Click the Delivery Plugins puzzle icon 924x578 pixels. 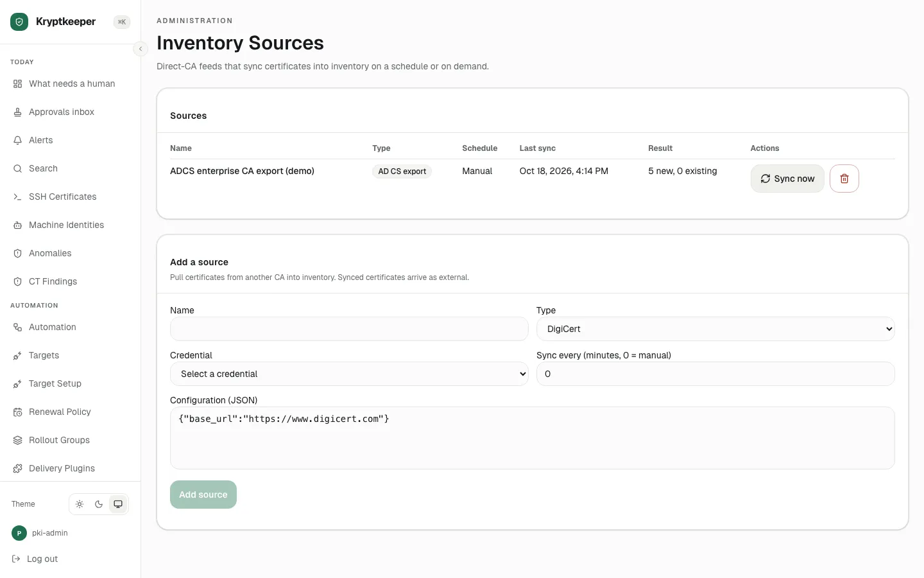click(x=17, y=468)
